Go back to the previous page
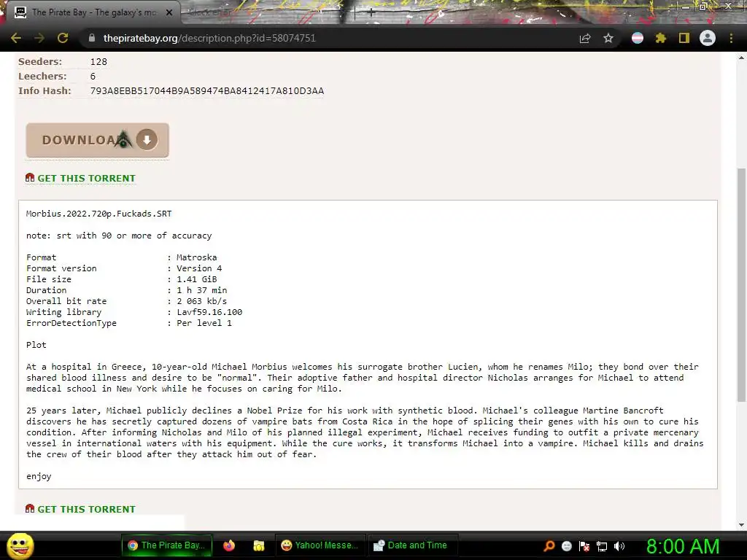747x560 pixels. click(16, 38)
